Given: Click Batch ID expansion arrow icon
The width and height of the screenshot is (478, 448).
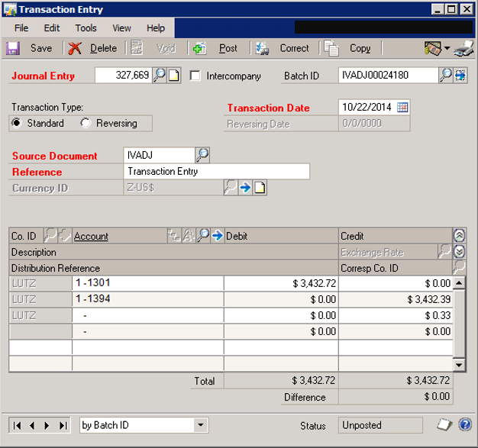Looking at the screenshot, I should tap(460, 76).
